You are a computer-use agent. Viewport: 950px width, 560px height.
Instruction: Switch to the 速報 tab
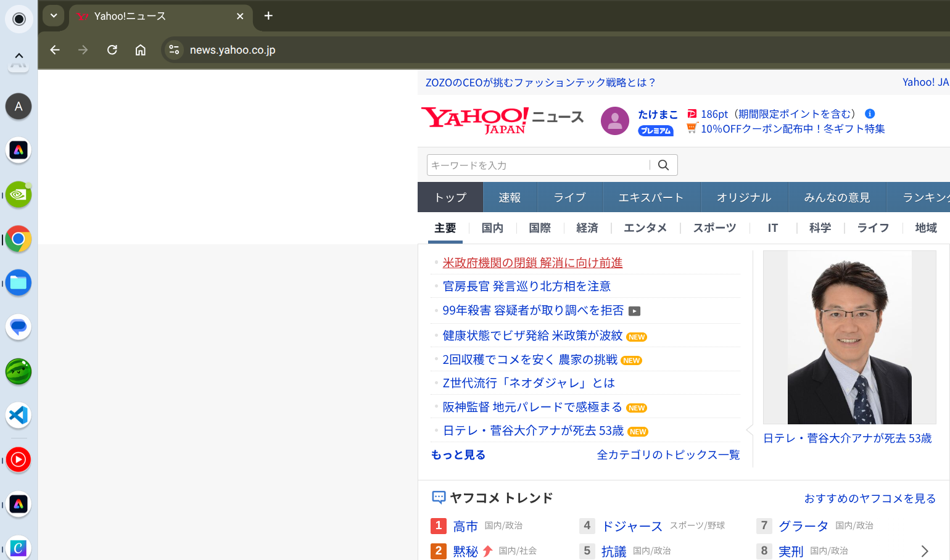click(510, 197)
